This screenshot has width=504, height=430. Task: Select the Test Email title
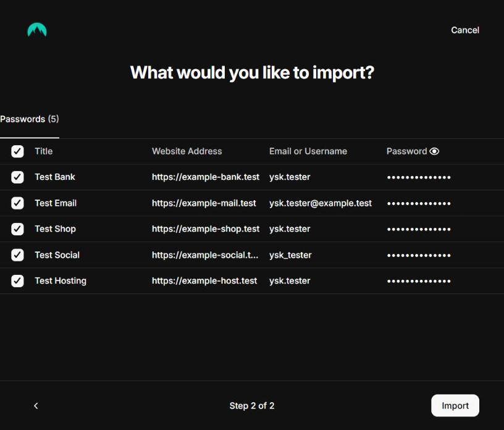56,203
